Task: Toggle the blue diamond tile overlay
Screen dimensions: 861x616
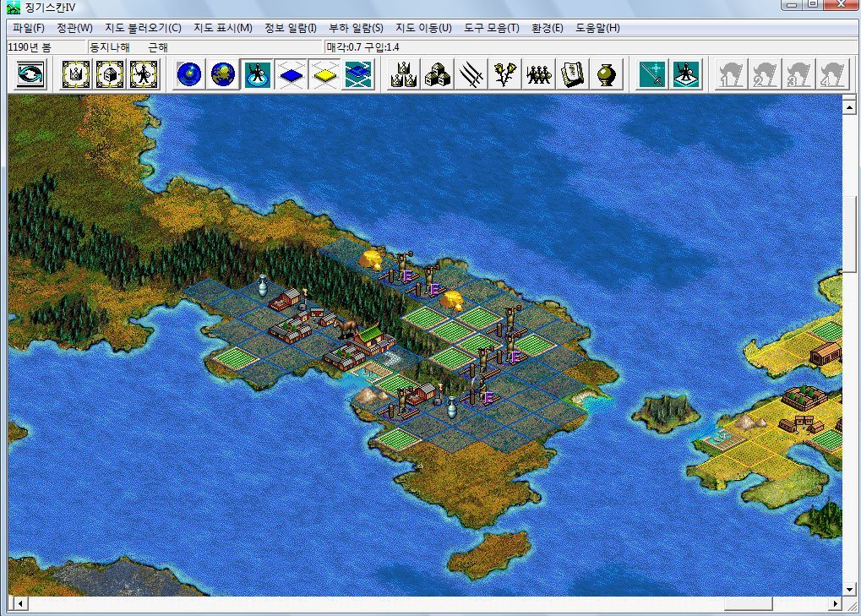Action: pos(291,74)
